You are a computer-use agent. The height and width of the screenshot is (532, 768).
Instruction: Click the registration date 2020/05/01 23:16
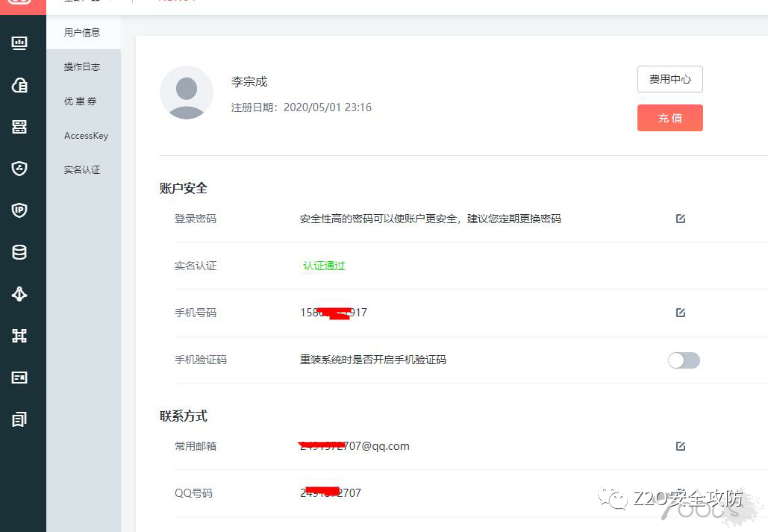(x=328, y=107)
